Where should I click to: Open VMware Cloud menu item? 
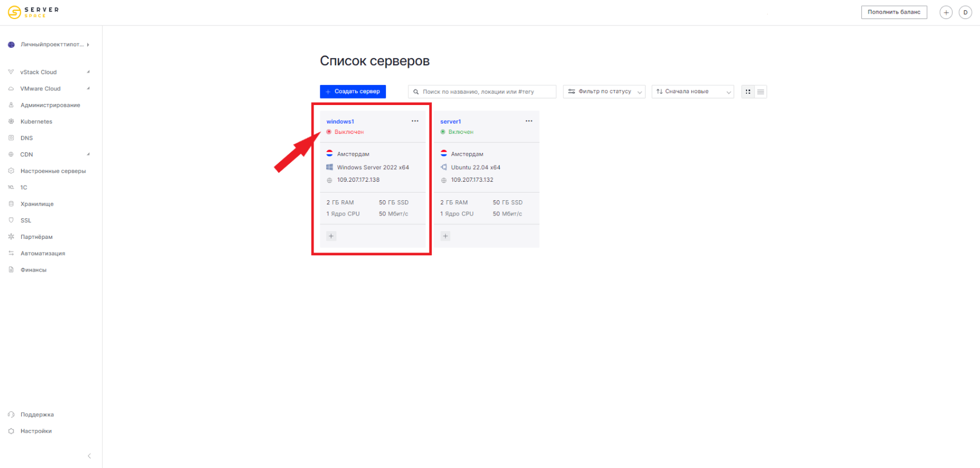click(x=40, y=89)
